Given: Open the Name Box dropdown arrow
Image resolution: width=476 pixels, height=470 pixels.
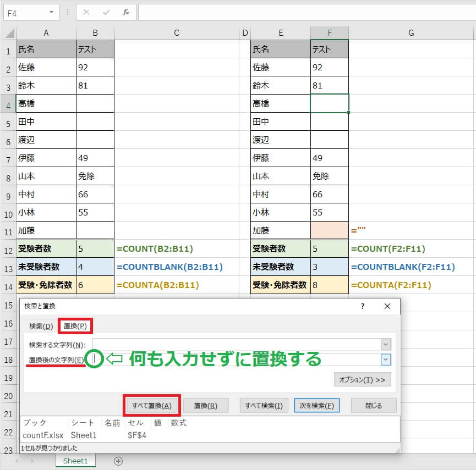Looking at the screenshot, I should coord(51,12).
